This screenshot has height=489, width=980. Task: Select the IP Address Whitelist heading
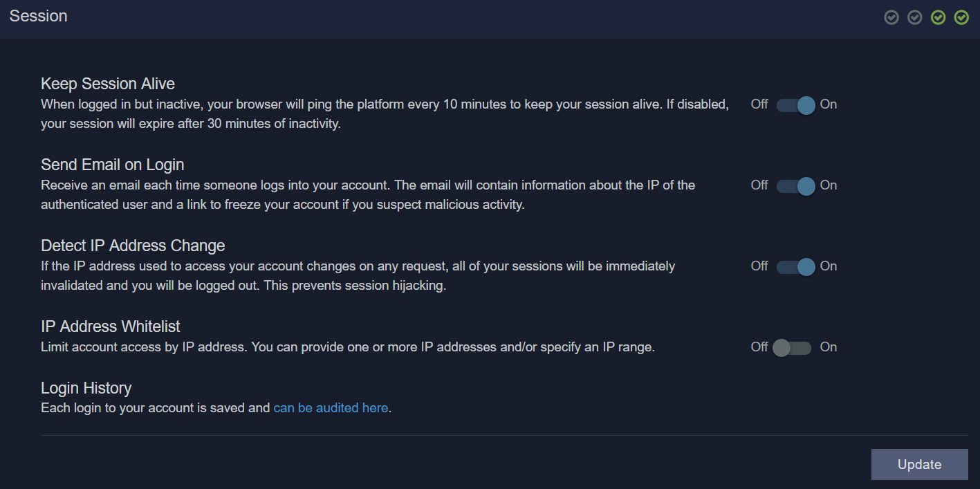pyautogui.click(x=111, y=326)
